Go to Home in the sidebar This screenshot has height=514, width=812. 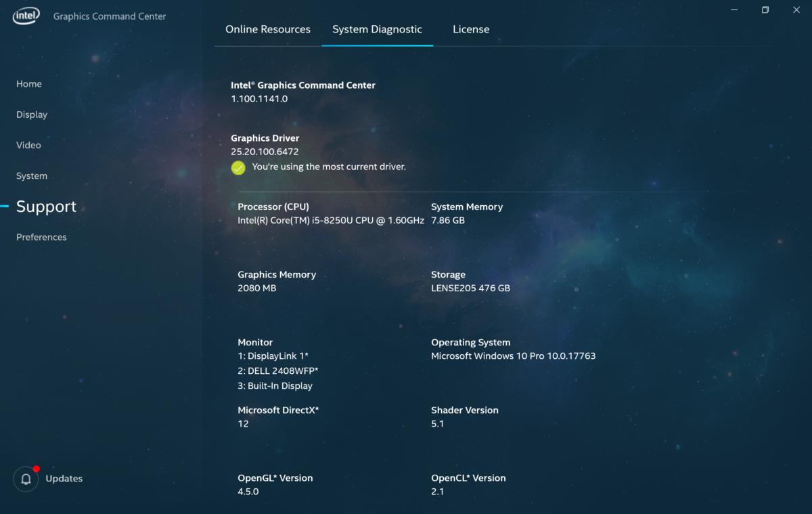coord(29,84)
